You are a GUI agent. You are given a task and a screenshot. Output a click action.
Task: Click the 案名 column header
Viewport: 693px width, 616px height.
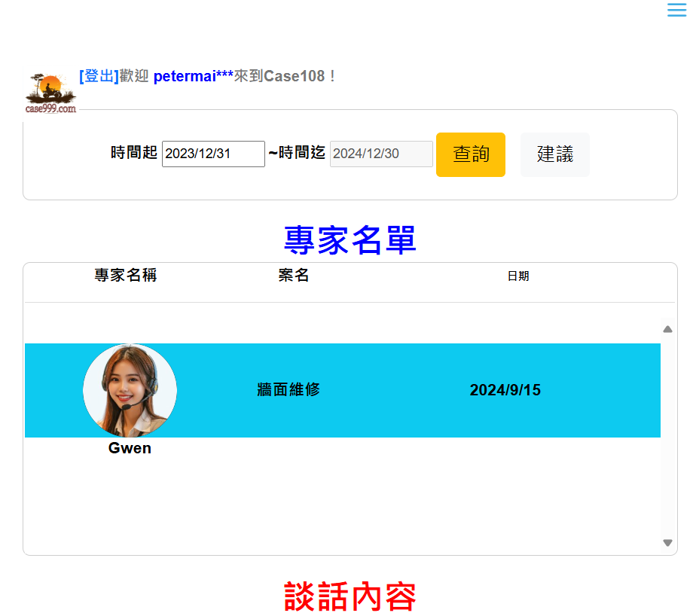pyautogui.click(x=294, y=276)
